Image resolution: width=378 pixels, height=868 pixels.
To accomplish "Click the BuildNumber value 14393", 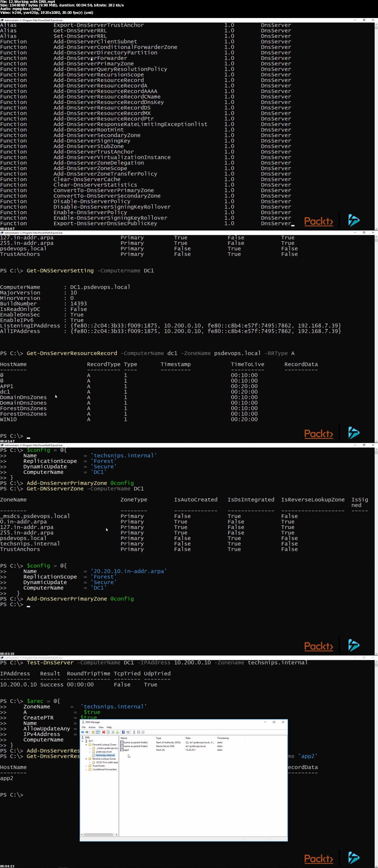I will [78, 304].
